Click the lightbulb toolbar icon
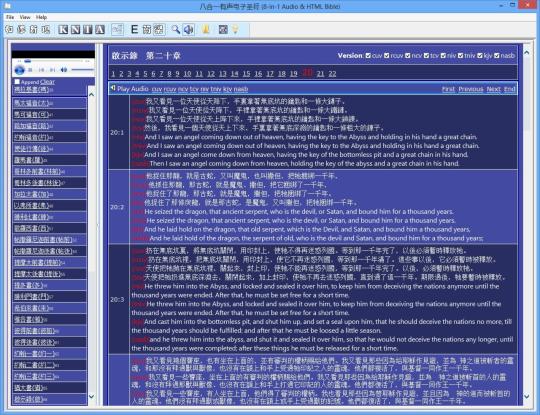The height and width of the screenshot is (415, 540). coord(236,30)
